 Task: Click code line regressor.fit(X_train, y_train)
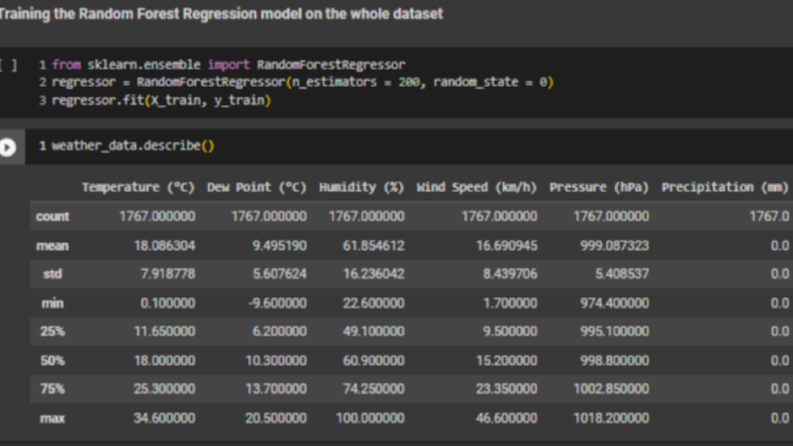pyautogui.click(x=161, y=100)
